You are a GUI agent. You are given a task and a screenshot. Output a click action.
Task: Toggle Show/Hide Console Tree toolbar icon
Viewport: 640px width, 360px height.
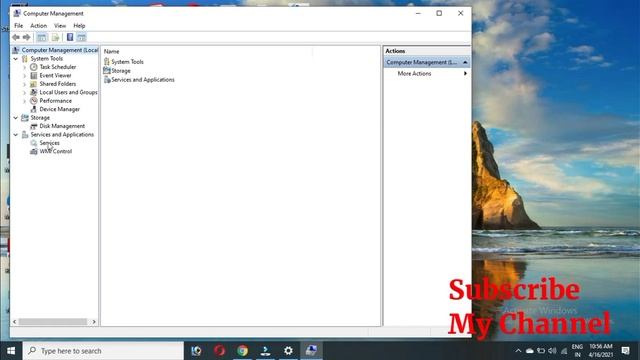(x=42, y=38)
